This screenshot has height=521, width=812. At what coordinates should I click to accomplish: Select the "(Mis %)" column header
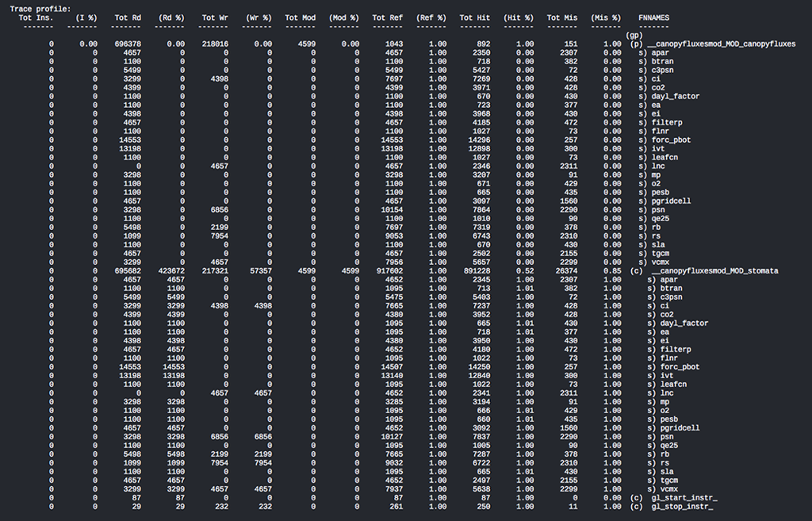click(606, 17)
